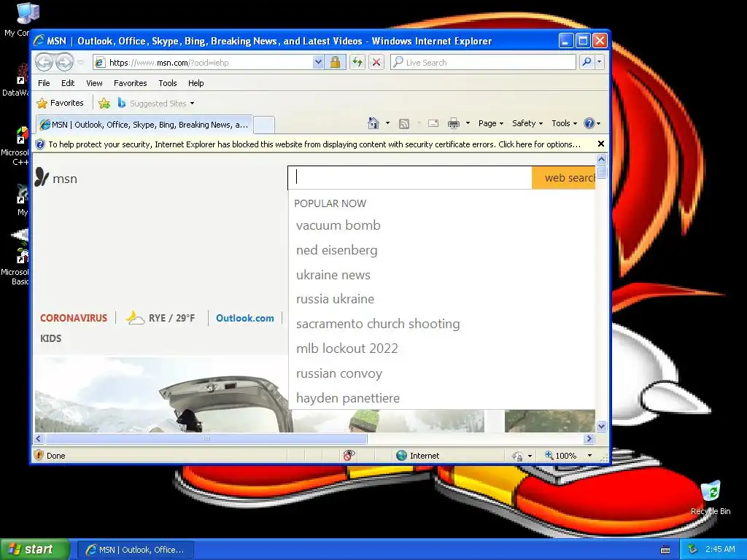747x560 pixels.
Task: Click the orange web search button
Action: 564,178
